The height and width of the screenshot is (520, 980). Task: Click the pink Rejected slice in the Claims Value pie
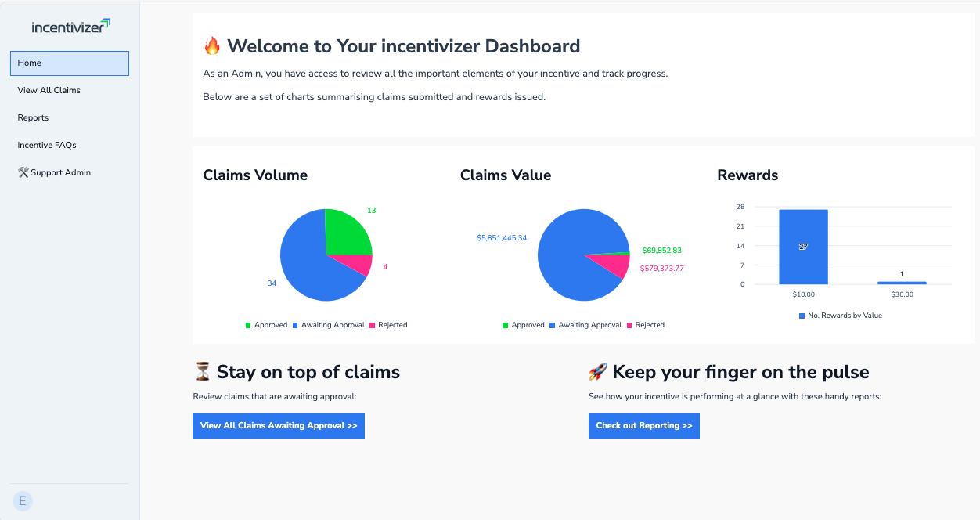[x=615, y=266]
